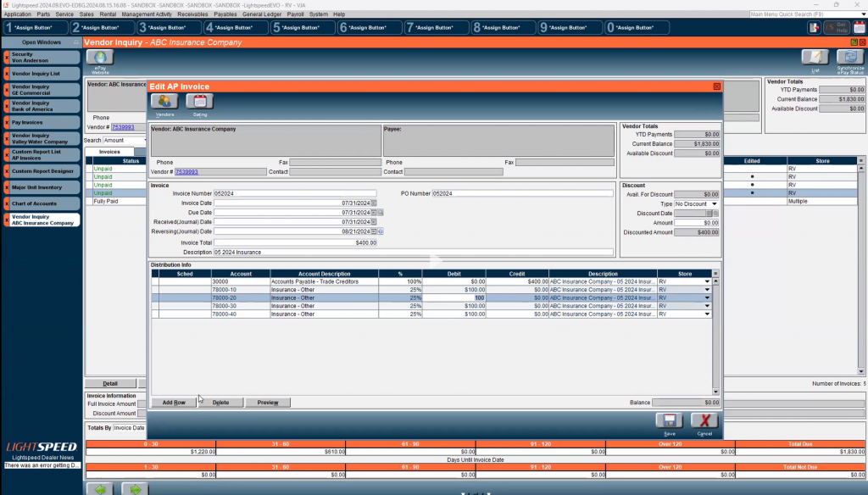Click vendor number 7539993 link

[186, 171]
